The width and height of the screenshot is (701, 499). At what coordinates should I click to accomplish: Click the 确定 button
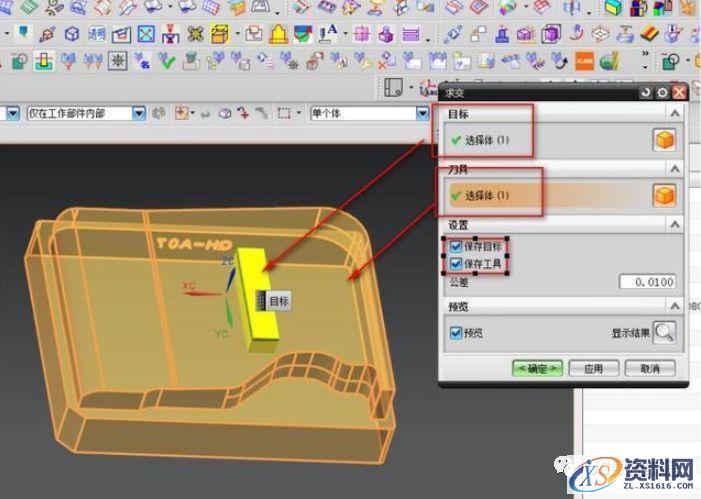(537, 368)
